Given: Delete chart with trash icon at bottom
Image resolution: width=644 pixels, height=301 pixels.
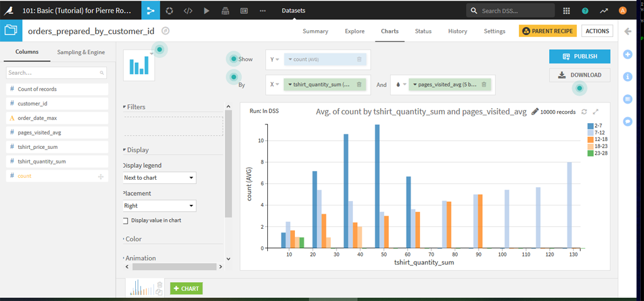Looking at the screenshot, I should [160, 284].
